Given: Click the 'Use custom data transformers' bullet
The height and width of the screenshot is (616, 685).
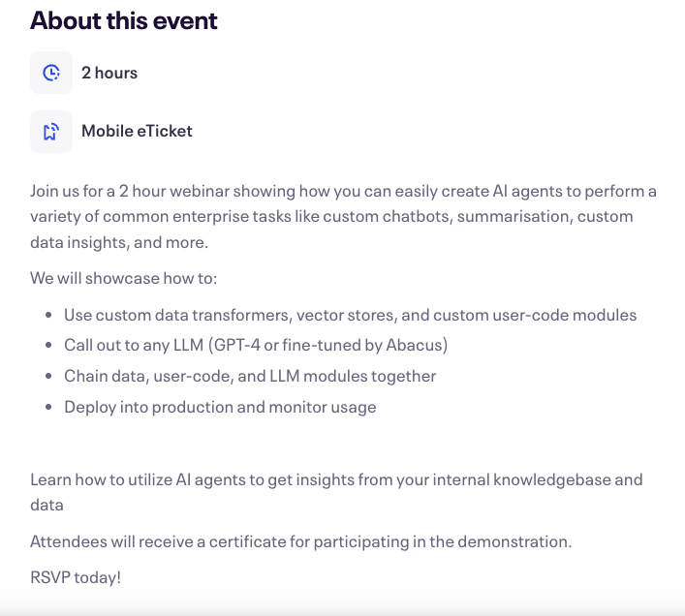Looking at the screenshot, I should (x=351, y=315).
